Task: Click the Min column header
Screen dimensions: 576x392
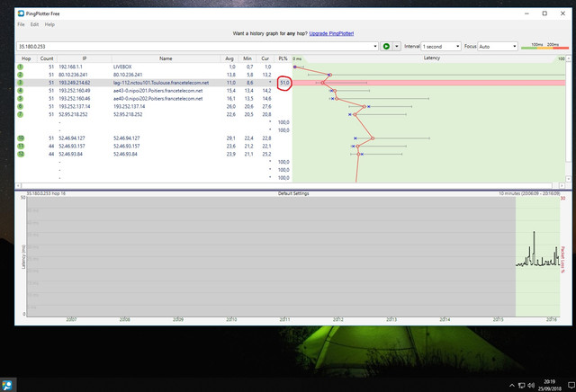Action: tap(247, 58)
